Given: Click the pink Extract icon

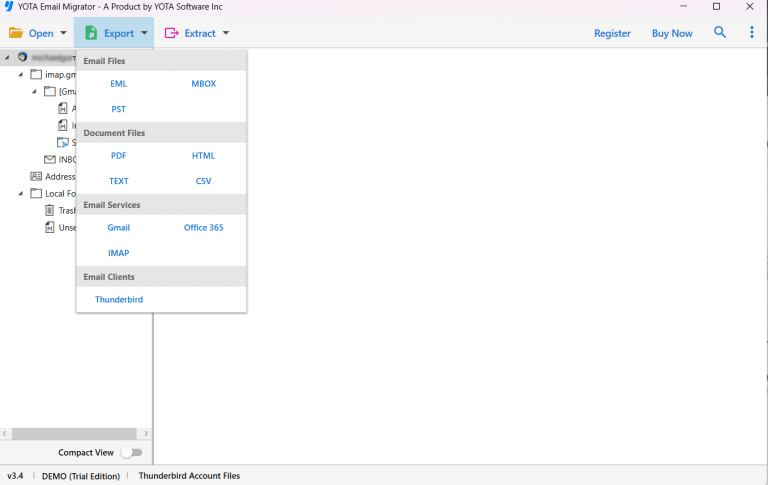Looking at the screenshot, I should pos(172,33).
